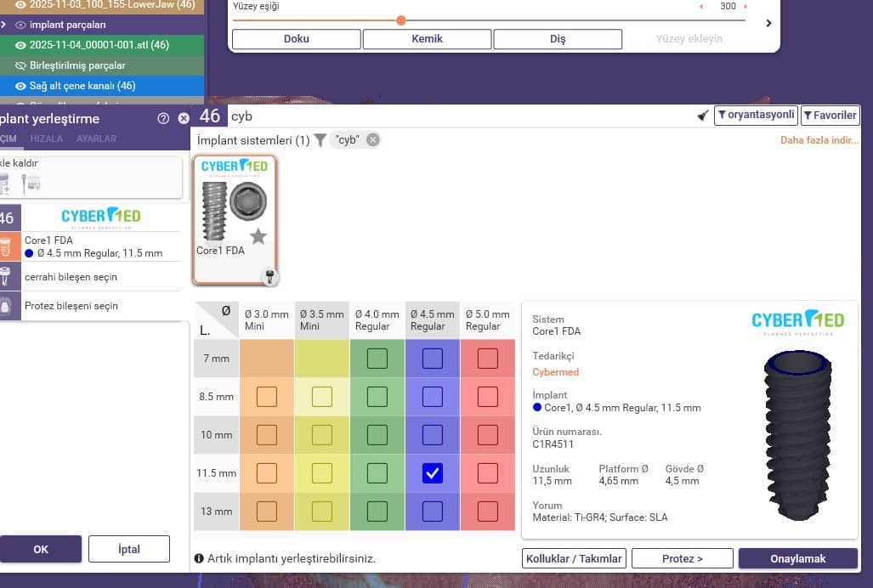Click the prosthetic component icon

(7, 306)
